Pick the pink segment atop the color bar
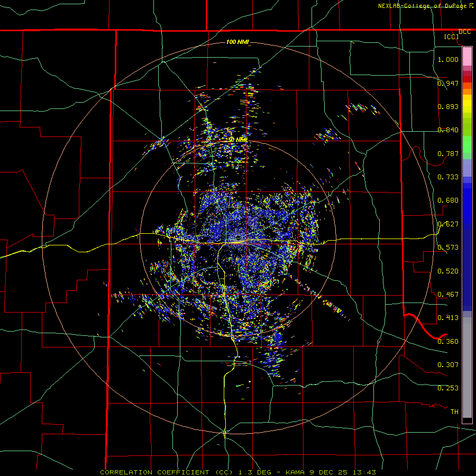 [467, 57]
